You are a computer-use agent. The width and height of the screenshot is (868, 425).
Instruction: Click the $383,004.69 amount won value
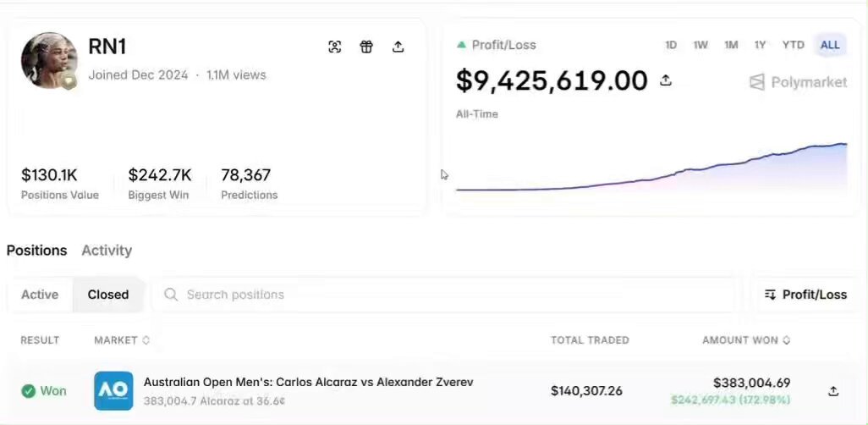[x=752, y=383]
